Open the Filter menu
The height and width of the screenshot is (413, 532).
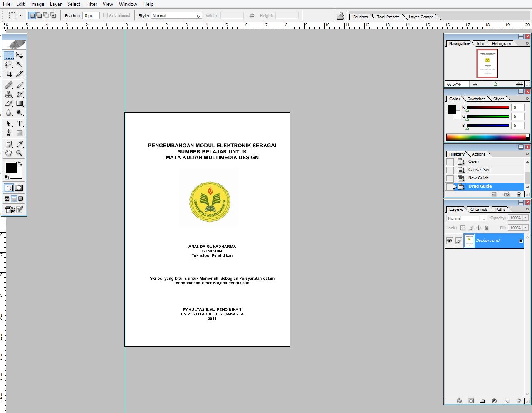point(92,4)
